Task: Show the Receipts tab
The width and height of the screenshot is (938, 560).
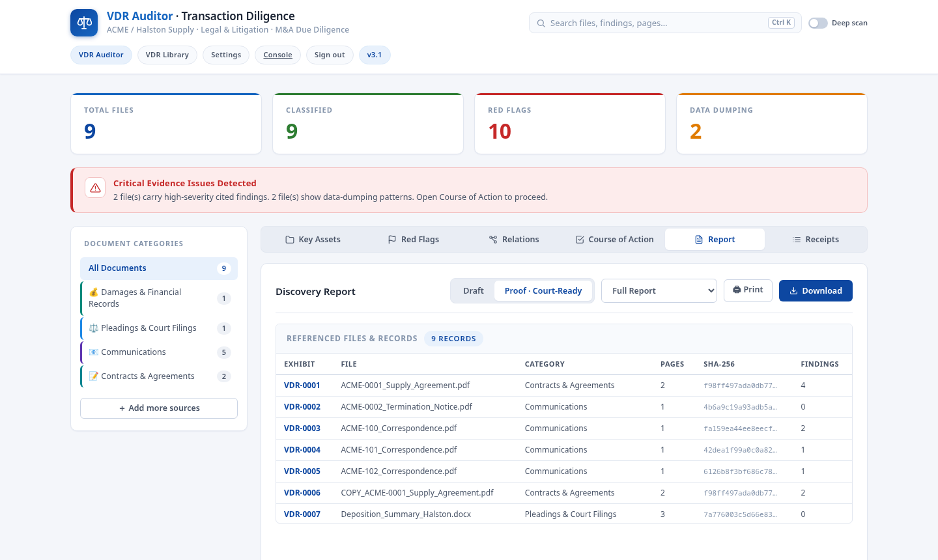Action: [816, 240]
